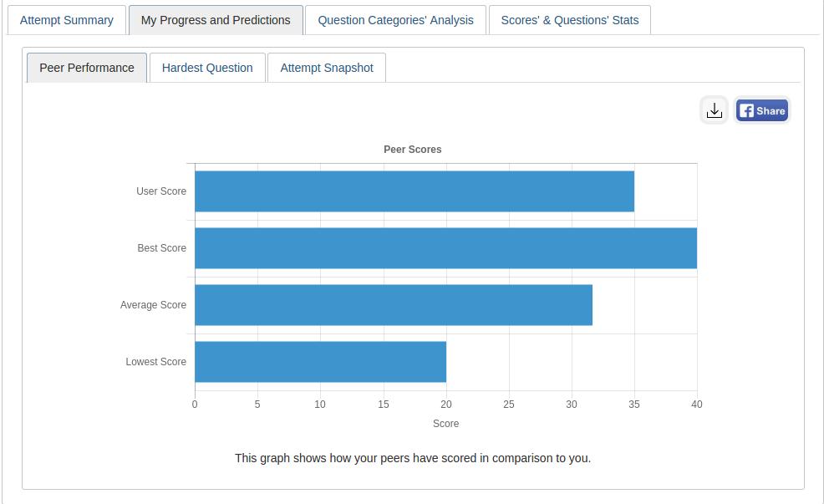Download the Peer Scores chart
Viewport: 824px width, 504px height.
(x=714, y=110)
